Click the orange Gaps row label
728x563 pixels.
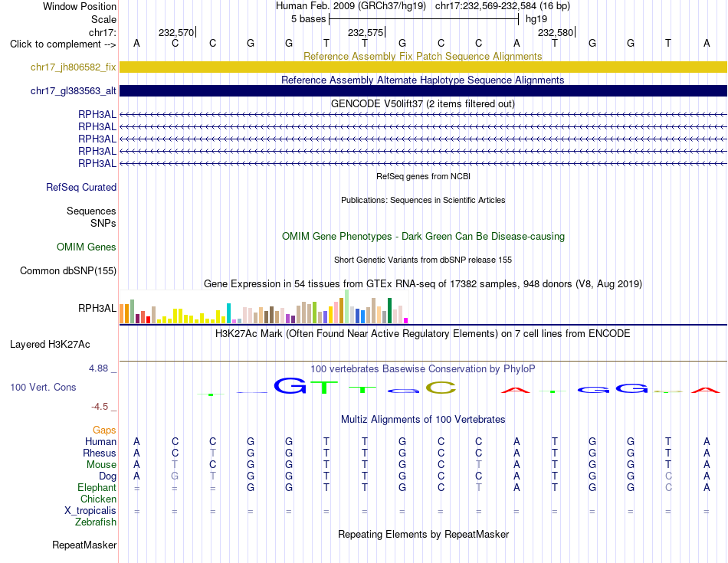tap(104, 430)
